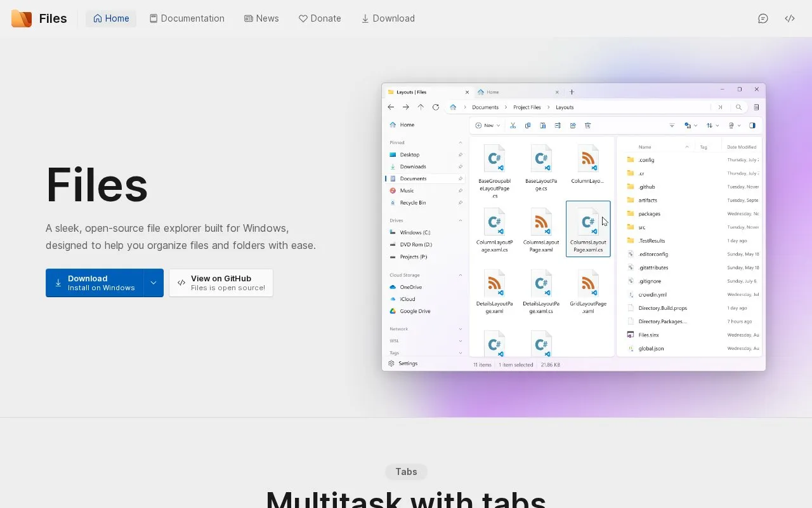Click the gear Settings icon in the app sidebar
This screenshot has height=508, width=812.
391,364
